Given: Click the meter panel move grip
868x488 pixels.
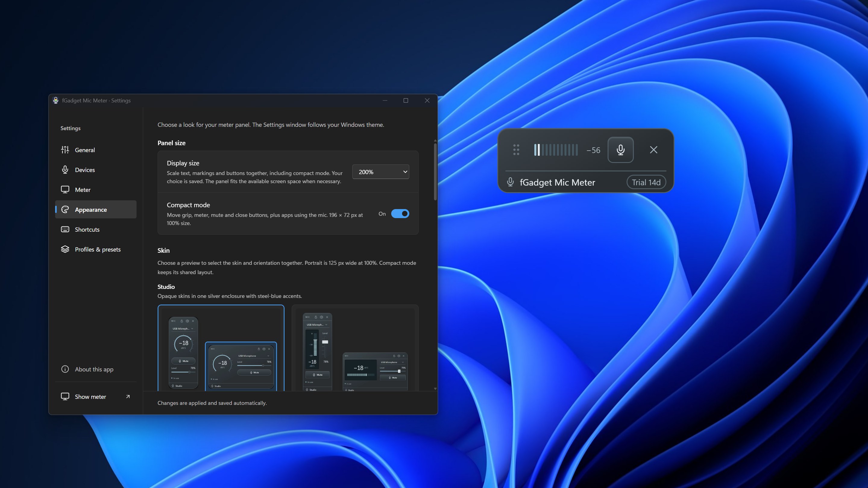Looking at the screenshot, I should pyautogui.click(x=516, y=150).
